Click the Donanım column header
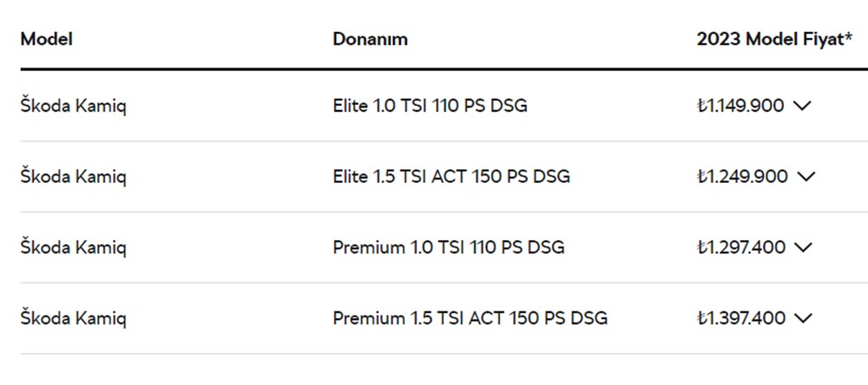 [370, 39]
